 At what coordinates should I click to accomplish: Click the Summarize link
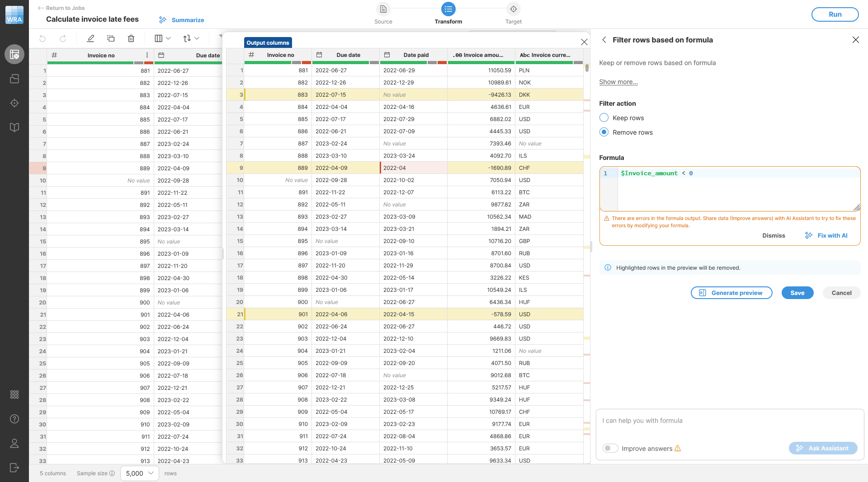(188, 20)
